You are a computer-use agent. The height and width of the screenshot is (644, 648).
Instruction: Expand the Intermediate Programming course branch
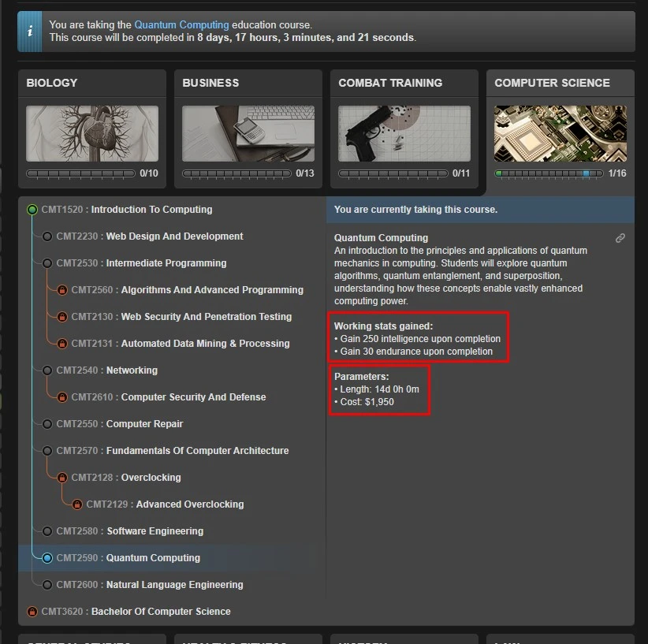pos(166,263)
